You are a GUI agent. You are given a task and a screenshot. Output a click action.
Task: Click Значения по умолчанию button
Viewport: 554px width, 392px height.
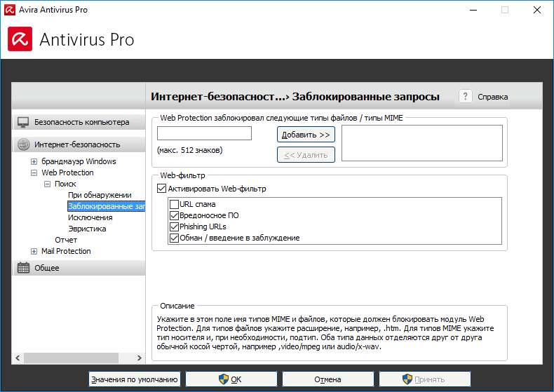[x=134, y=379]
